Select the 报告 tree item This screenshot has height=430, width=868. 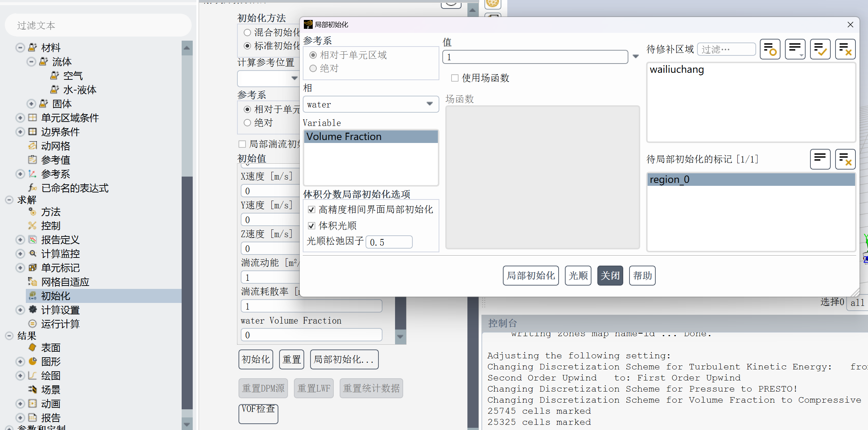51,418
